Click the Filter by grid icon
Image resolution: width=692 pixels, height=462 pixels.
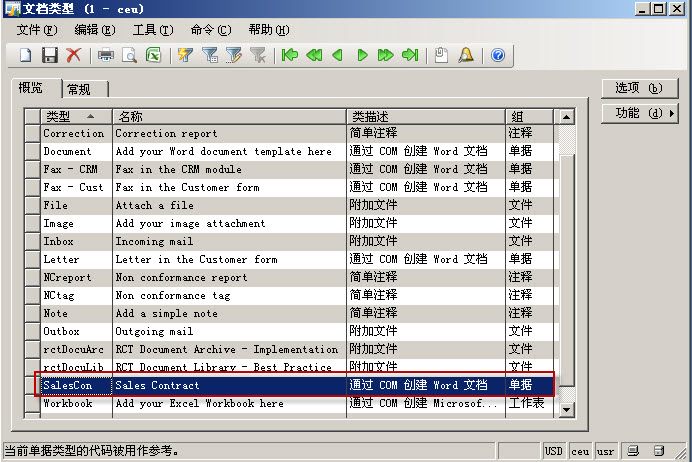[210, 55]
